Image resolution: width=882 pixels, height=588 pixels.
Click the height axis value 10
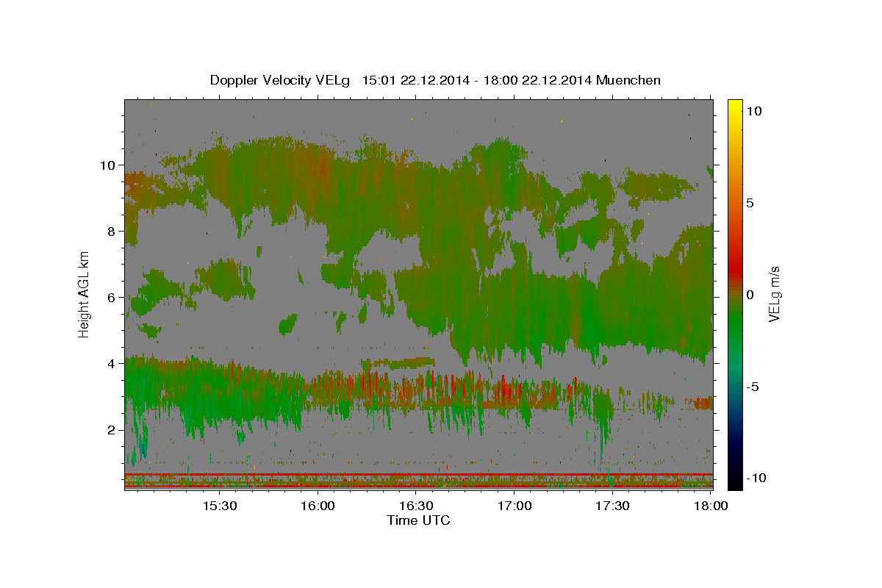click(x=108, y=165)
